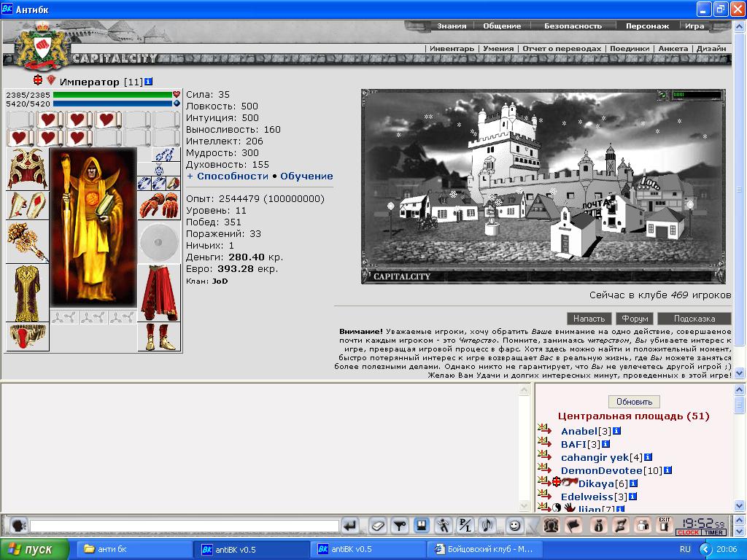
Task: Click the red gloves slot
Action: point(159,205)
